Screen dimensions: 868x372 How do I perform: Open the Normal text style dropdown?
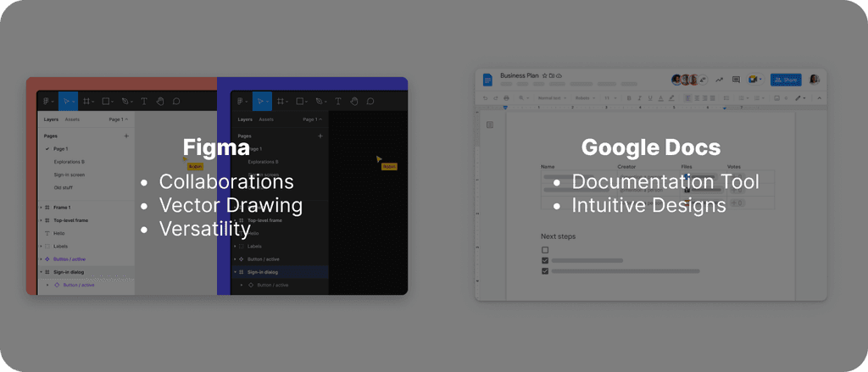click(552, 98)
